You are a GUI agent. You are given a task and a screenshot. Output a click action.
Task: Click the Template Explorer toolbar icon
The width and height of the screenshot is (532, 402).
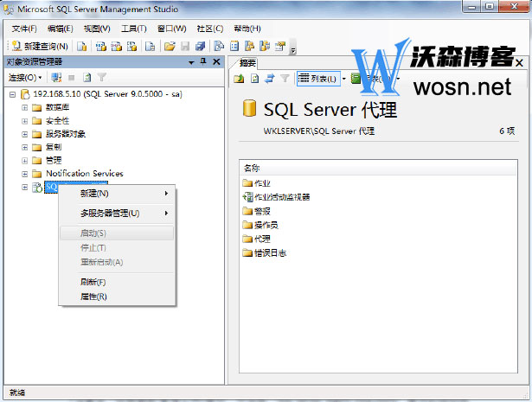[x=265, y=46]
